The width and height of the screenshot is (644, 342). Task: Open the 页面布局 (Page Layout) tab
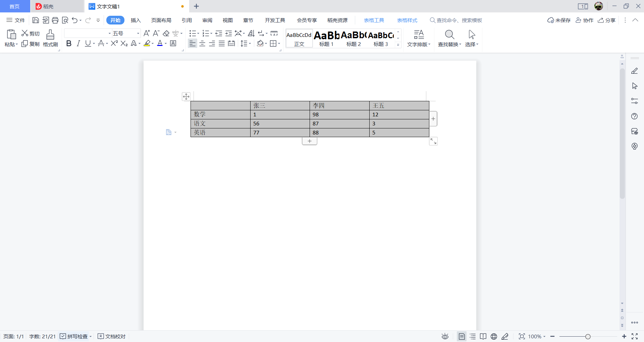[161, 20]
